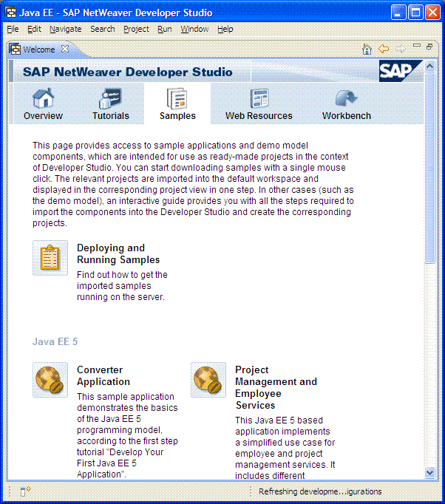Minimize the Welcome view panel
This screenshot has height=504, width=445.
click(418, 47)
